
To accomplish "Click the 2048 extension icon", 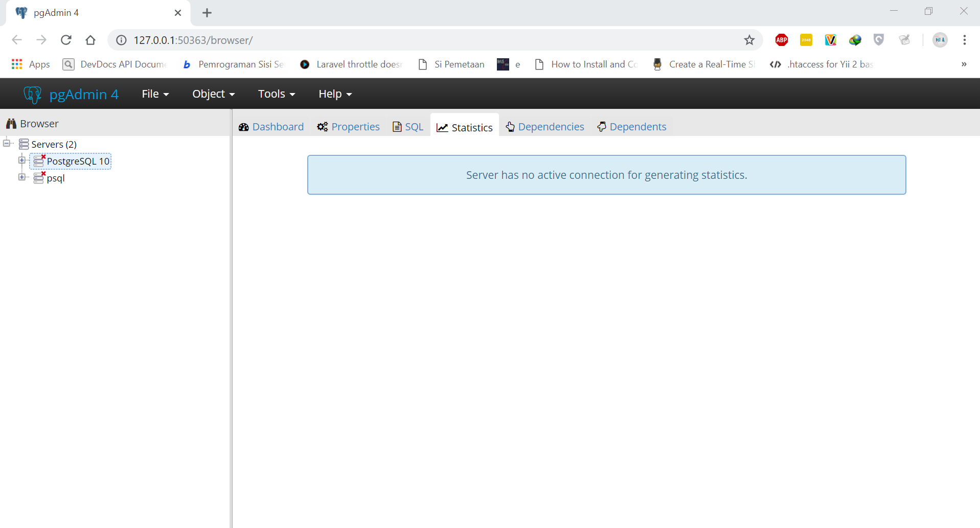I will click(806, 40).
